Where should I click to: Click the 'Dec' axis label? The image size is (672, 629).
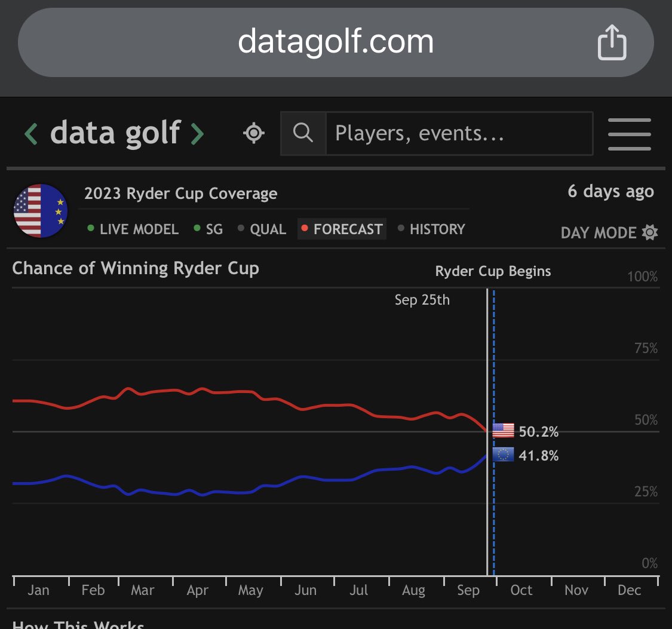coord(629,590)
